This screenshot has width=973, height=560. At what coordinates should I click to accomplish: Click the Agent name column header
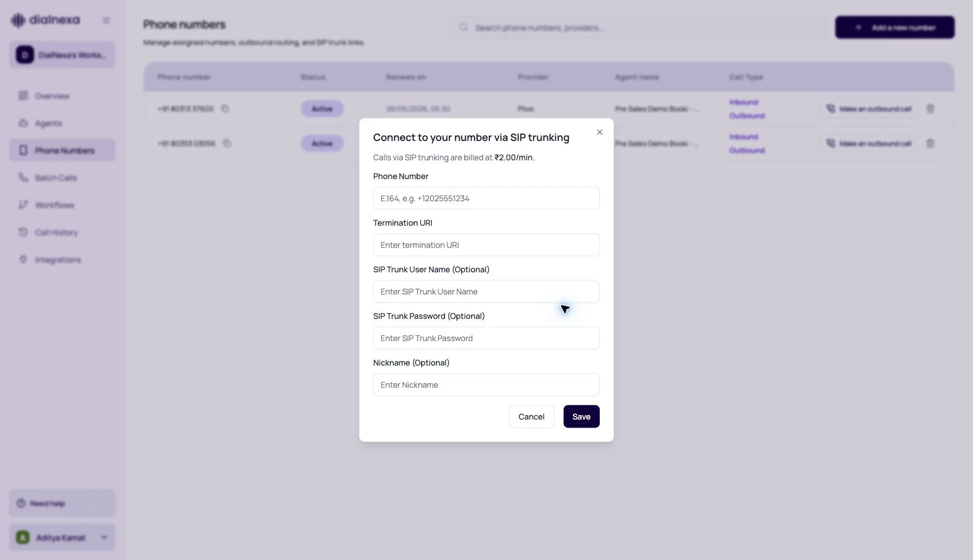(637, 77)
